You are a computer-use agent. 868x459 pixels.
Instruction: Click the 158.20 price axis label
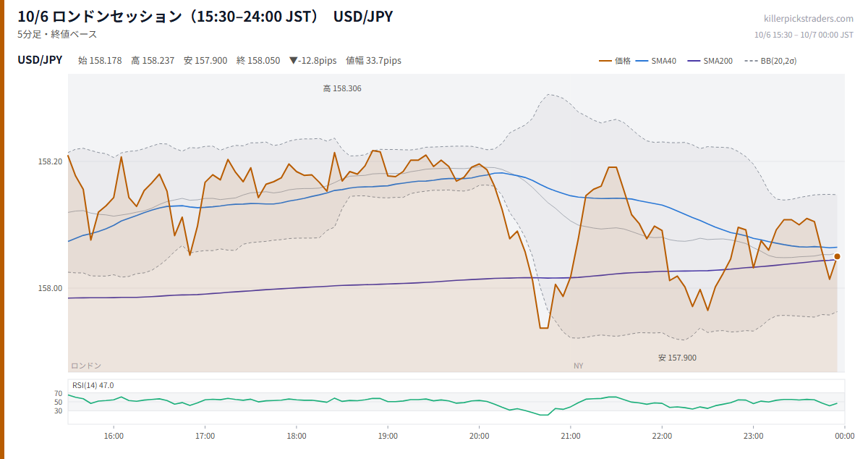tap(50, 161)
